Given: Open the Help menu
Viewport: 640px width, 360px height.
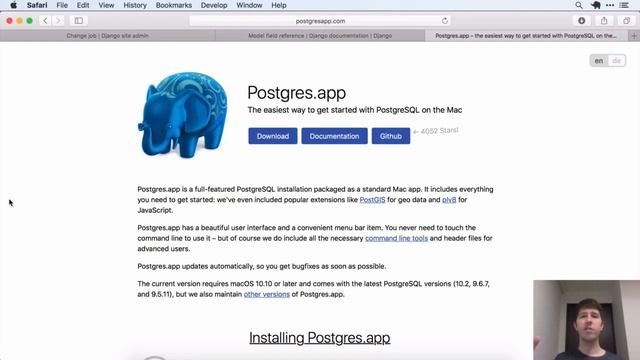Looking at the screenshot, I should click(279, 5).
